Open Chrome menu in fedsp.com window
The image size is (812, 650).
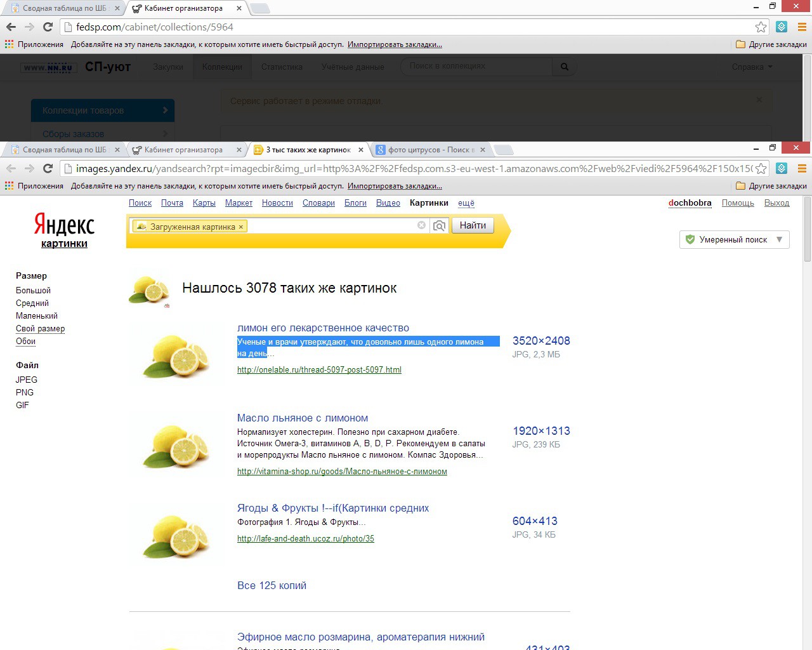pos(802,27)
